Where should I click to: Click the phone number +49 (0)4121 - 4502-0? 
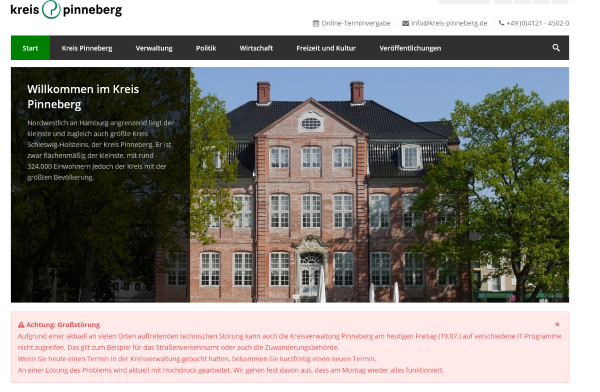[x=538, y=23]
